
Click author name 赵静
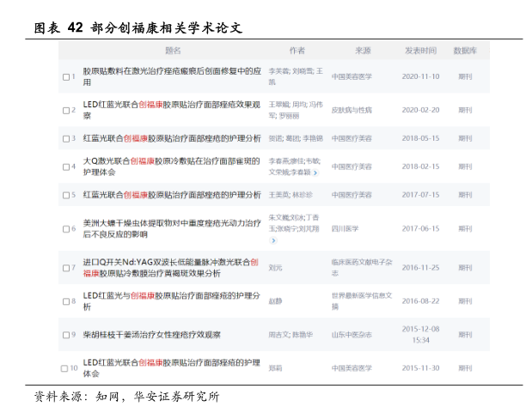pyautogui.click(x=276, y=301)
